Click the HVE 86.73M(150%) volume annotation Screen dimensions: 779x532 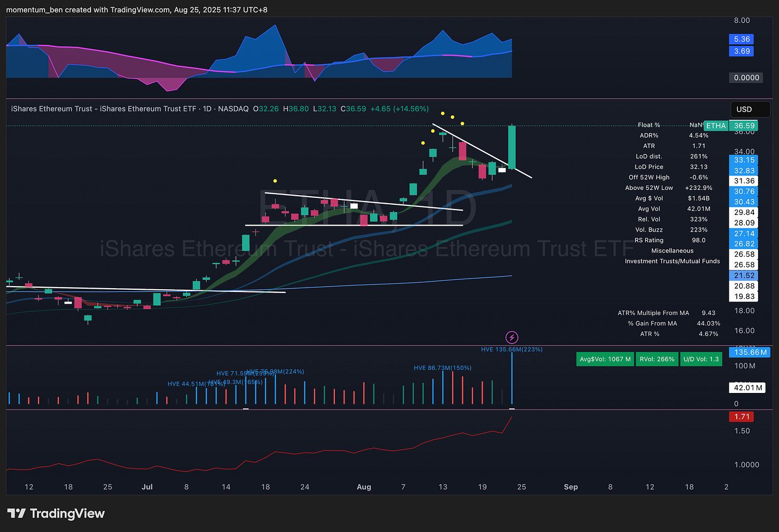(442, 368)
